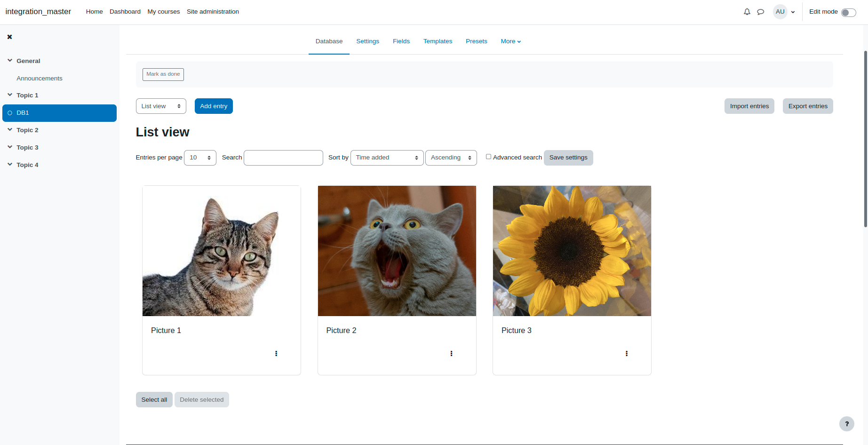Click the Topic 4 section title
This screenshot has height=445, width=868.
pos(27,165)
